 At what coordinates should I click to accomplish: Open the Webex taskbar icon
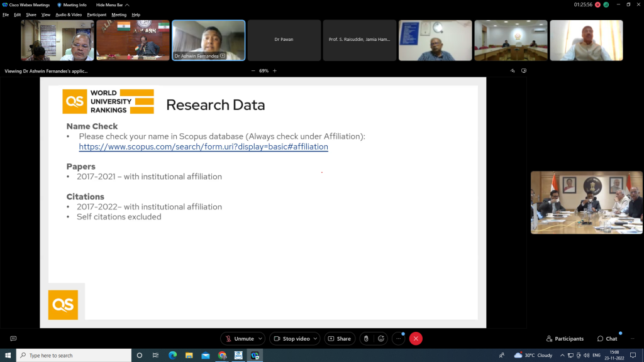[x=255, y=356]
